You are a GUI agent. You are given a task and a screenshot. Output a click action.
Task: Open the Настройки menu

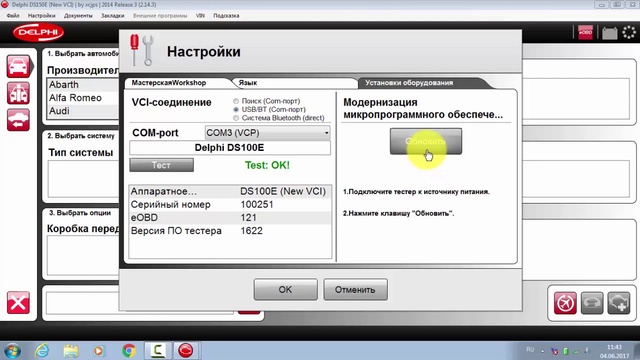click(42, 16)
